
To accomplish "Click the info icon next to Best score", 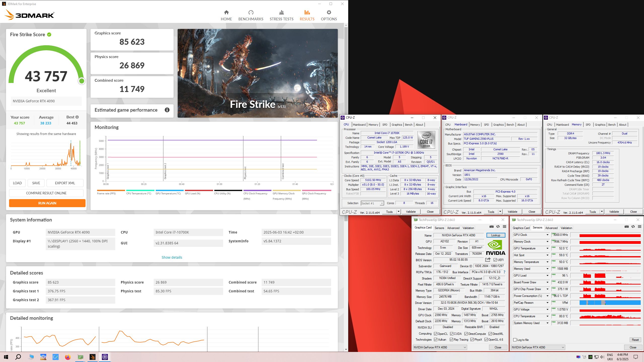I will point(77,117).
